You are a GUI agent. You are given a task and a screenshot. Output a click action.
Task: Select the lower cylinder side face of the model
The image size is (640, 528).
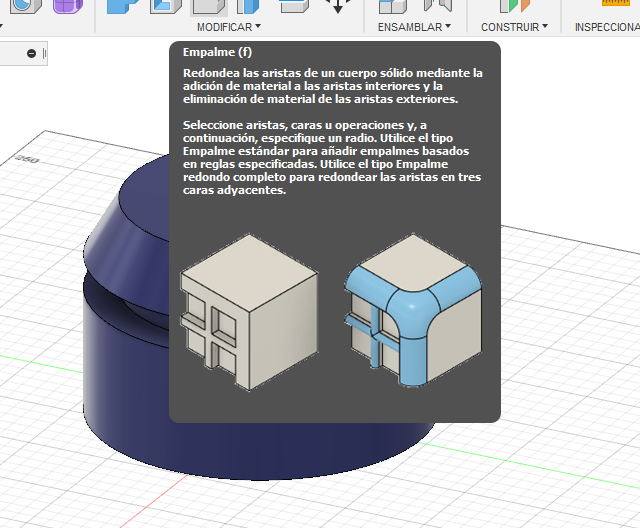pyautogui.click(x=120, y=390)
